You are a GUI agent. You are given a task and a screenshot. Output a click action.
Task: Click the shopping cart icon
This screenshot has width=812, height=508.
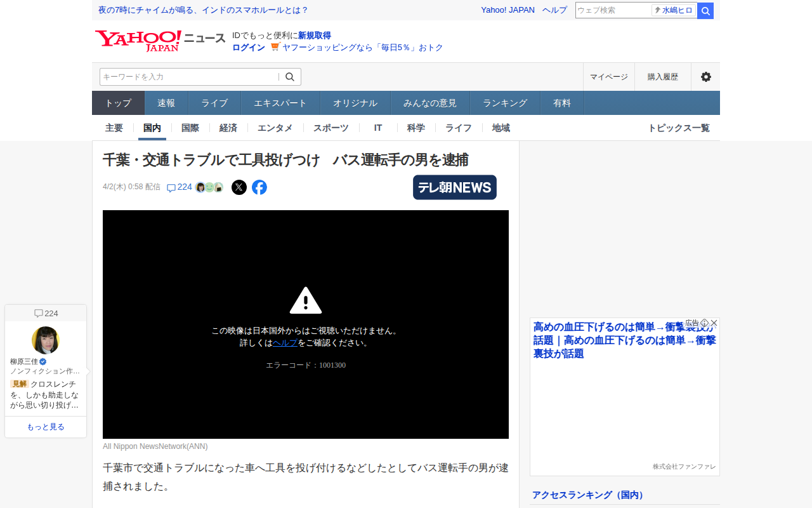click(275, 47)
